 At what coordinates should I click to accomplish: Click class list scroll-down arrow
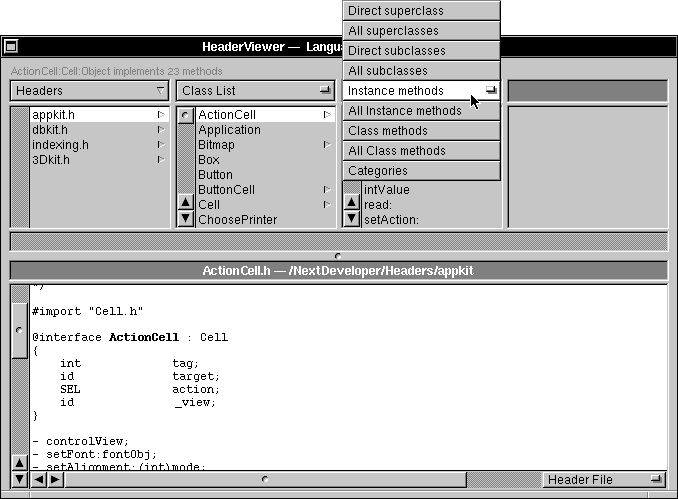point(185,218)
